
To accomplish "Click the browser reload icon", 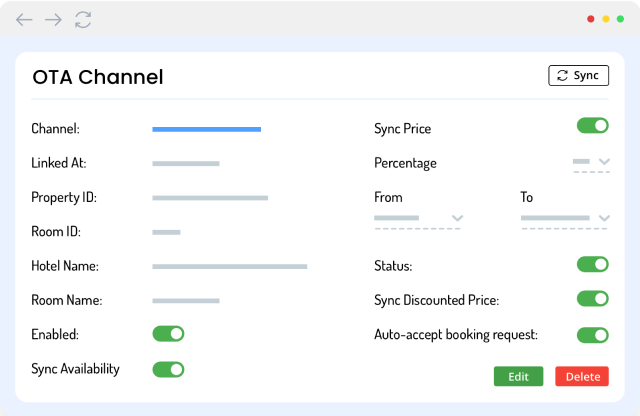I will [x=83, y=19].
